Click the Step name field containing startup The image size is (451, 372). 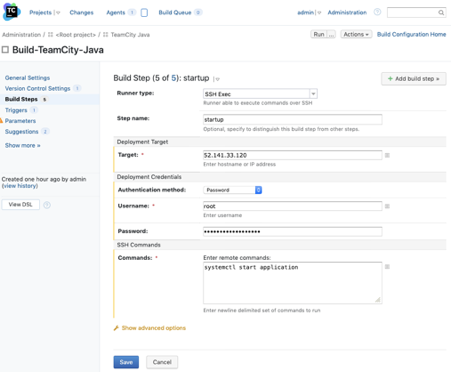[293, 120]
